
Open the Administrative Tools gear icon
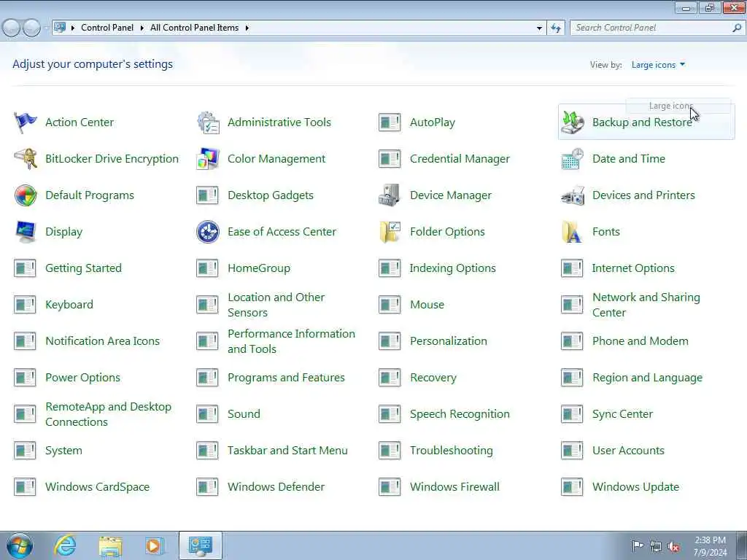[x=208, y=122]
